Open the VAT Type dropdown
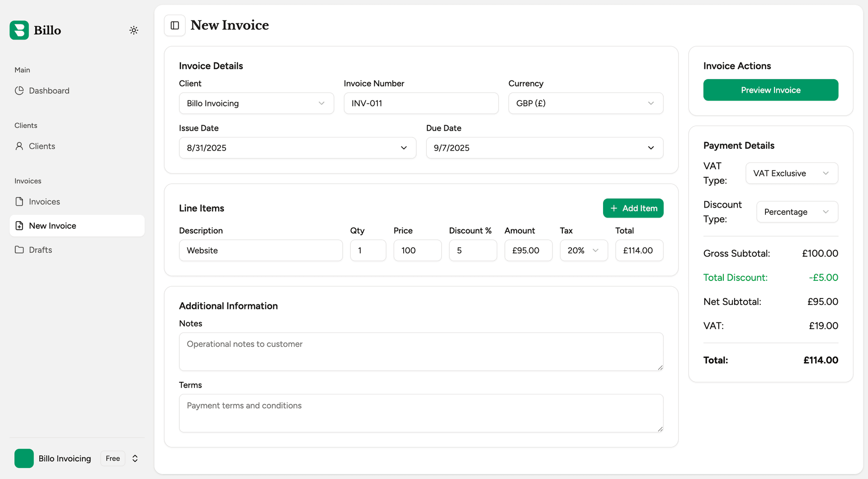868x479 pixels. tap(792, 173)
